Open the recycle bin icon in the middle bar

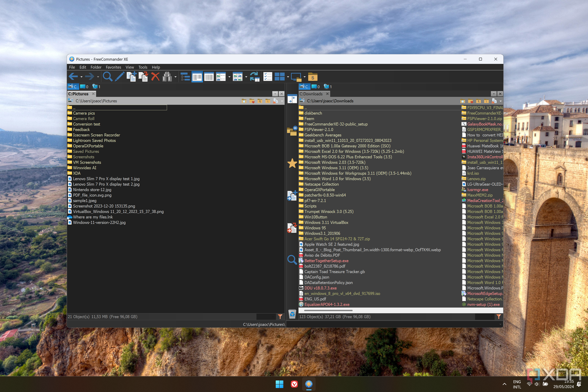[x=292, y=314]
